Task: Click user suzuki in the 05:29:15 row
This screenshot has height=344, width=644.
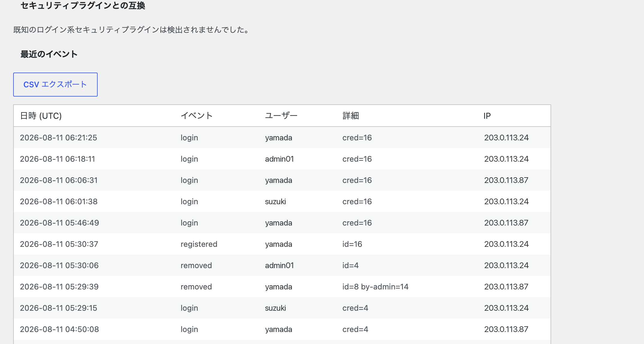Action: (276, 308)
